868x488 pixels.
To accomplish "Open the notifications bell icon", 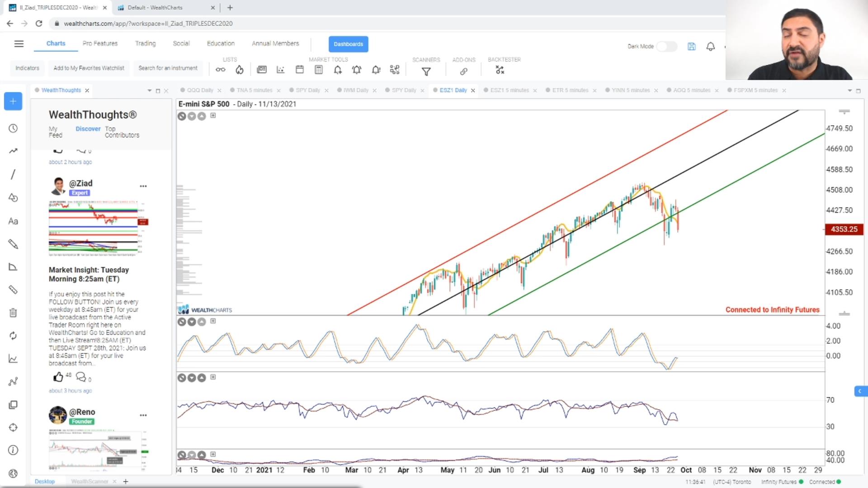I will 710,47.
